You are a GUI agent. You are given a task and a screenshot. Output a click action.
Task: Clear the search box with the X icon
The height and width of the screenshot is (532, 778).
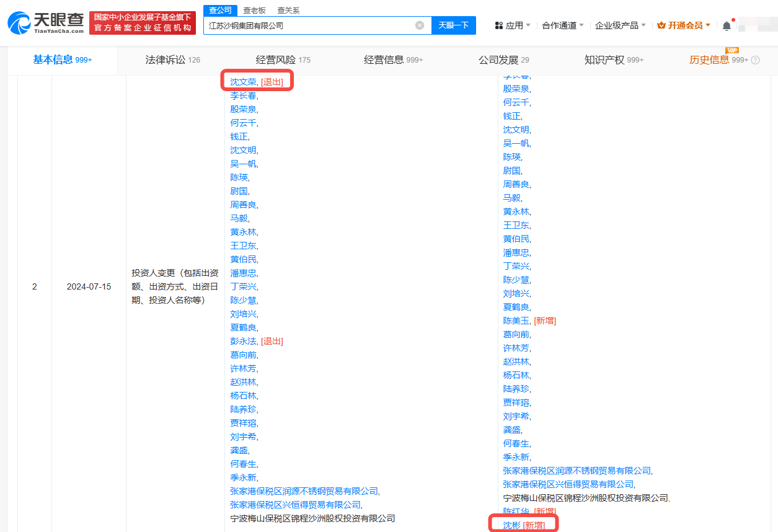420,25
